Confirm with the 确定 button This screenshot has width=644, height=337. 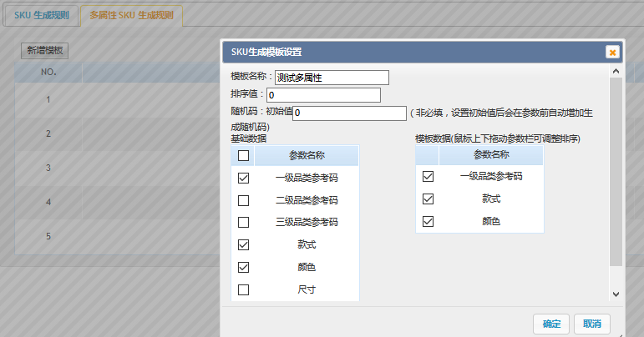tap(551, 324)
